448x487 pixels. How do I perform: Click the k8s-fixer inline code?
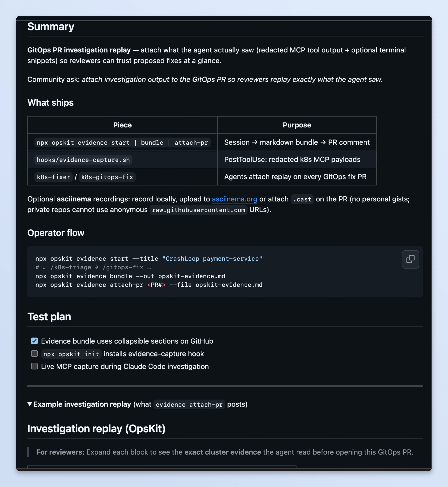coord(53,177)
